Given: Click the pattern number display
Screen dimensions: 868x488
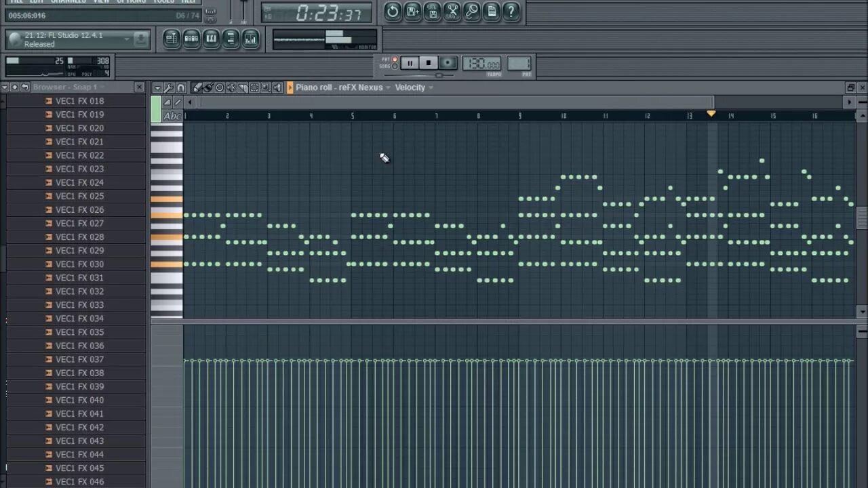Looking at the screenshot, I should (519, 64).
